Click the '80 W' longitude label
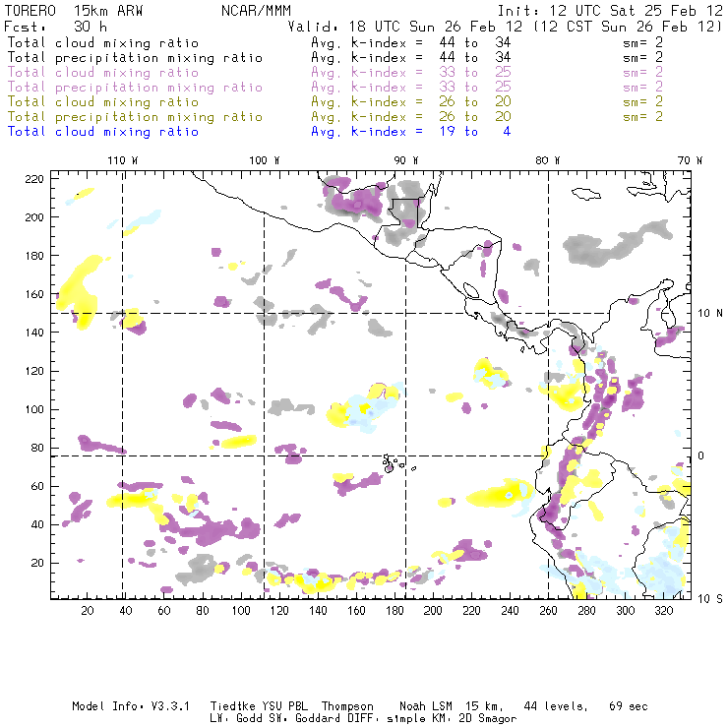 tap(547, 160)
